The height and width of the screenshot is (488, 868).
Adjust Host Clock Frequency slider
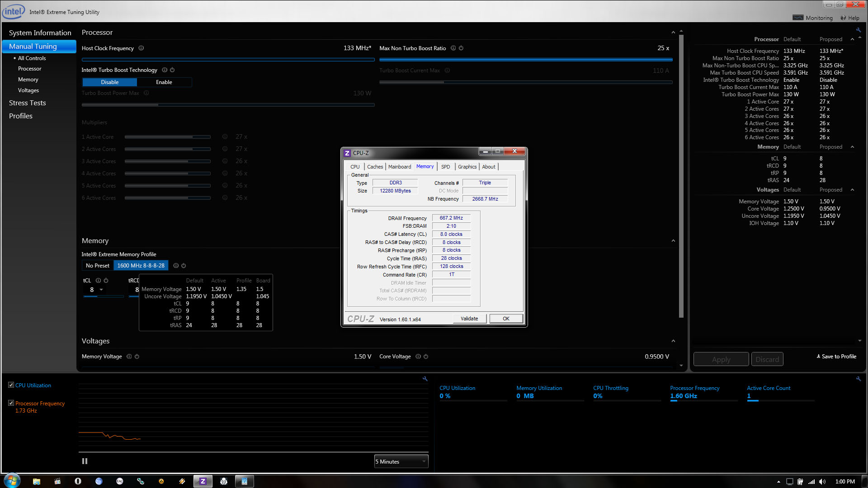pyautogui.click(x=228, y=59)
